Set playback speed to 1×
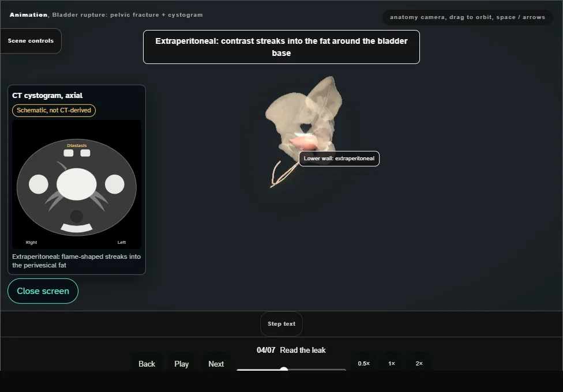This screenshot has height=392, width=563. pyautogui.click(x=392, y=364)
